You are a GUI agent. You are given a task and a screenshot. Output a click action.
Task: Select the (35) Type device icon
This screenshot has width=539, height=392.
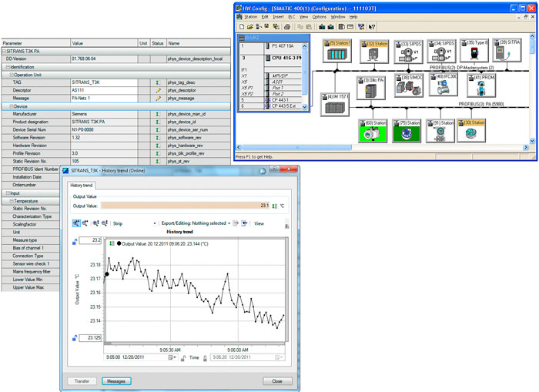point(474,50)
